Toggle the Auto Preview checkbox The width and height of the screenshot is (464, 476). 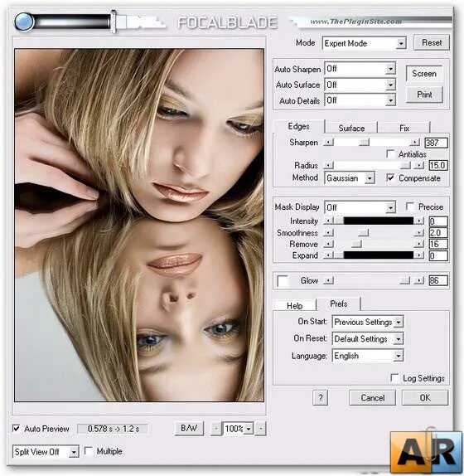(17, 429)
